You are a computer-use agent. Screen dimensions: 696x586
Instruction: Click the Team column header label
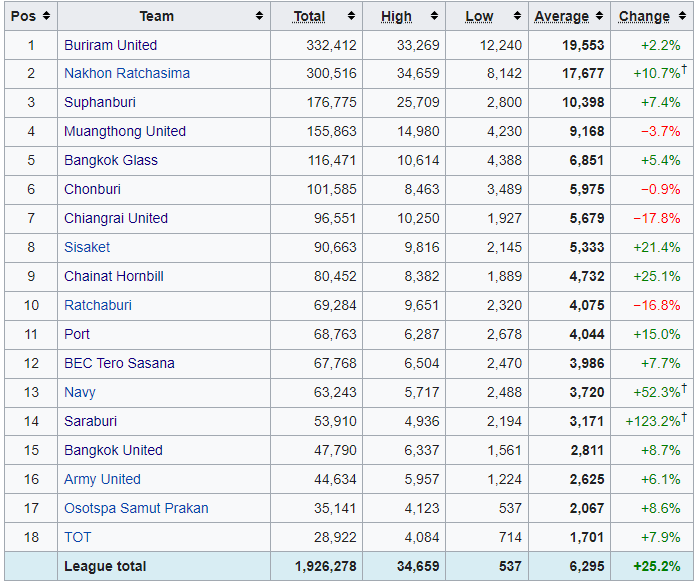(157, 16)
